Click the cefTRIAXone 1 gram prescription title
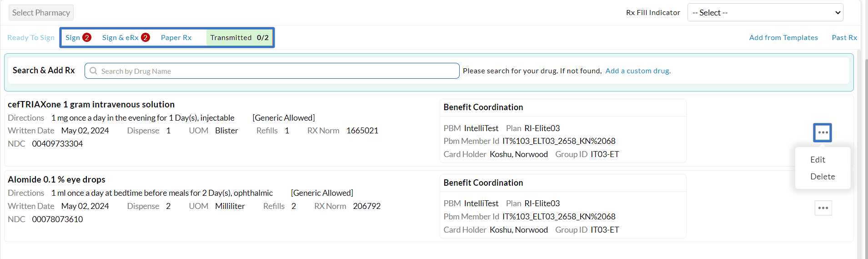868x259 pixels. [91, 105]
